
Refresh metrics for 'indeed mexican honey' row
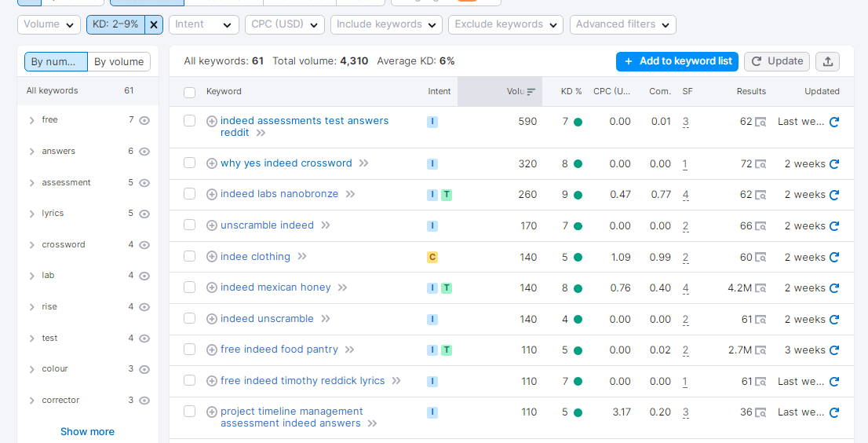click(834, 288)
